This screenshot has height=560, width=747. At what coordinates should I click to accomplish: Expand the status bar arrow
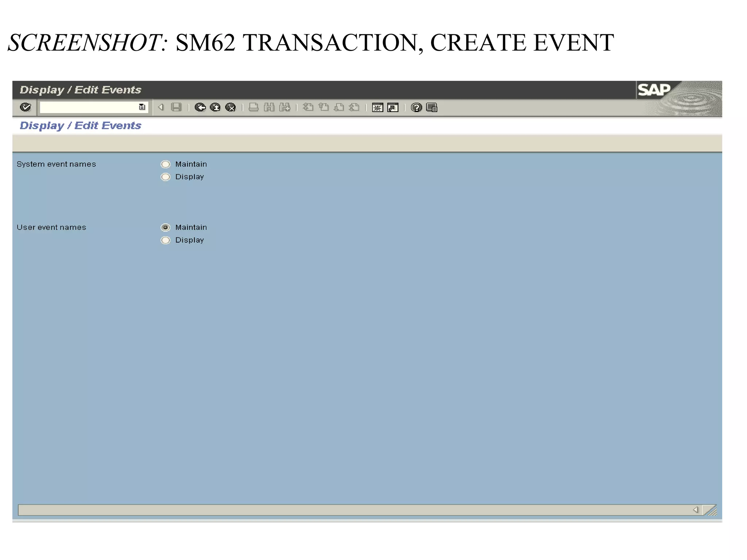[696, 510]
